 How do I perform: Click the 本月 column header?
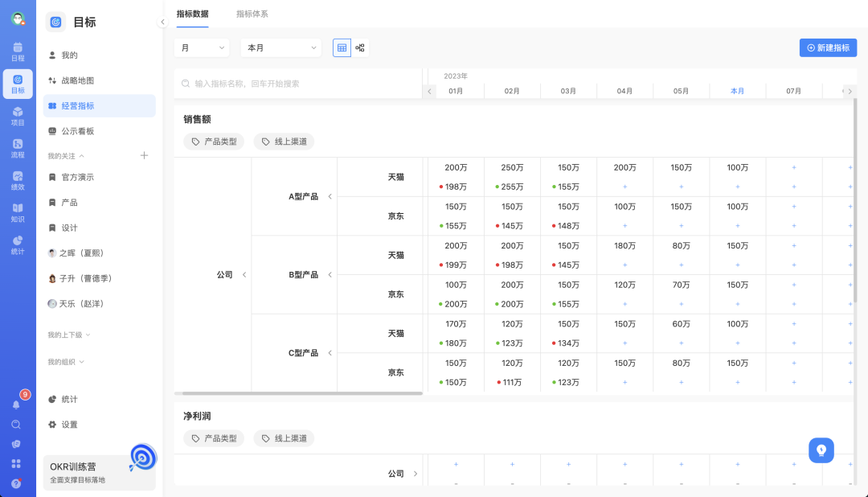tap(737, 91)
